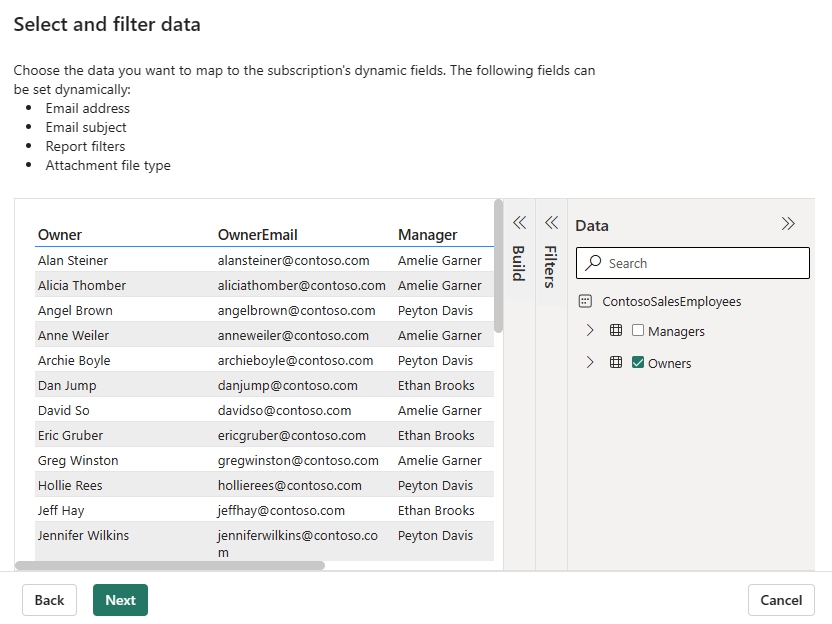Image resolution: width=832 pixels, height=624 pixels.
Task: Click Amelie Garner in Greg Winston row
Action: [x=439, y=460]
